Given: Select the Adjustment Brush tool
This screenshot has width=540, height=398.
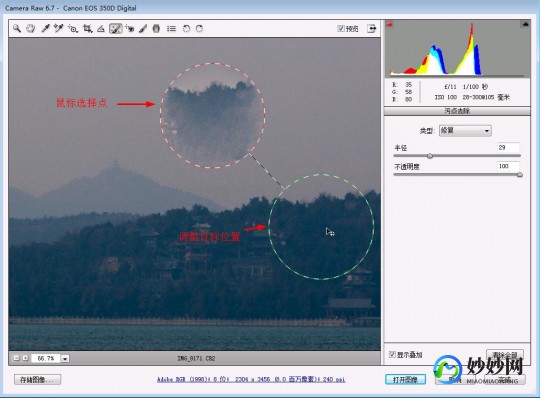Looking at the screenshot, I should pyautogui.click(x=143, y=29).
